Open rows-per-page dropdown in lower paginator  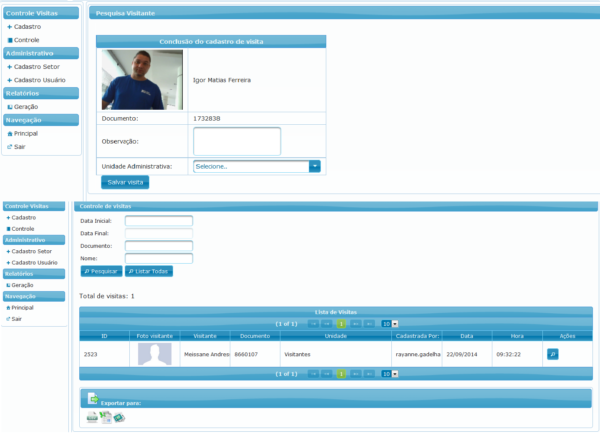point(390,374)
